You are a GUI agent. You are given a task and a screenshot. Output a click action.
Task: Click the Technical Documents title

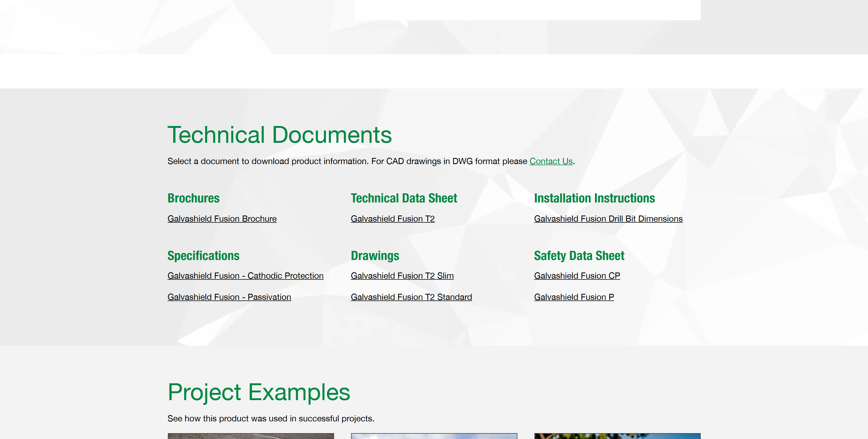(x=279, y=135)
